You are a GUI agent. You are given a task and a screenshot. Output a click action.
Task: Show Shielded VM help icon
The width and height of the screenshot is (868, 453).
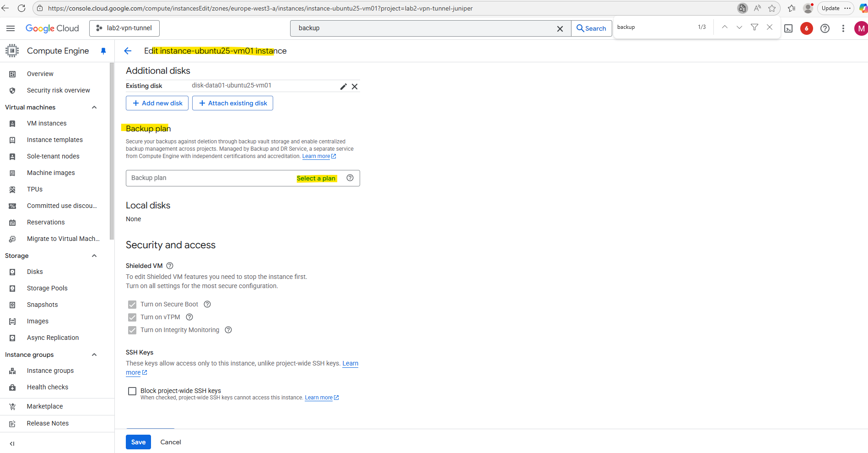[x=170, y=266]
